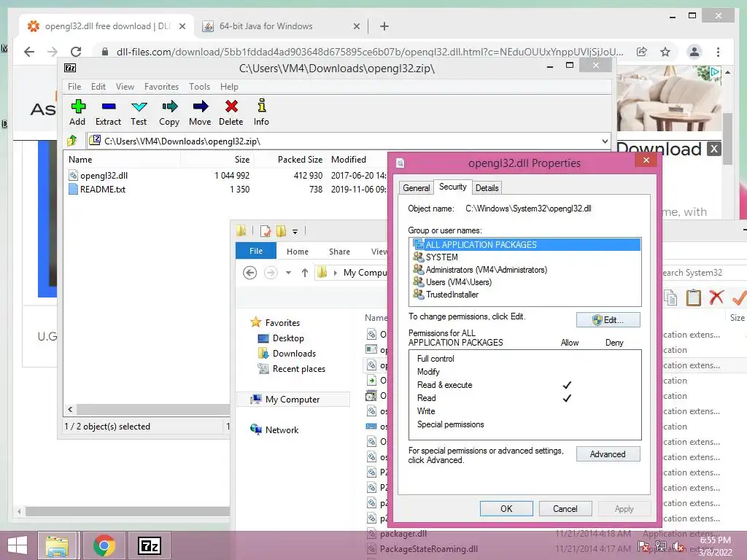Image resolution: width=747 pixels, height=560 pixels.
Task: Click the site lock icon in address bar
Action: coord(105,52)
